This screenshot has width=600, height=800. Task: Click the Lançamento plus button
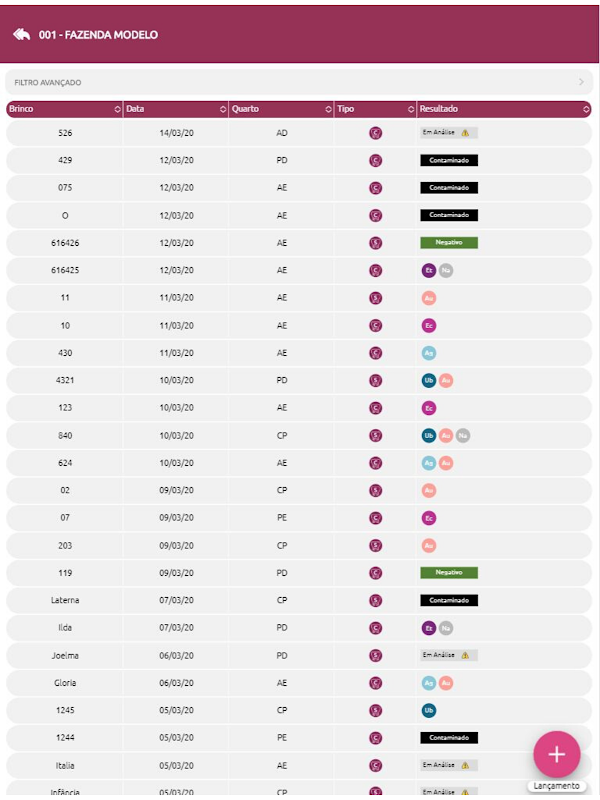click(x=557, y=753)
